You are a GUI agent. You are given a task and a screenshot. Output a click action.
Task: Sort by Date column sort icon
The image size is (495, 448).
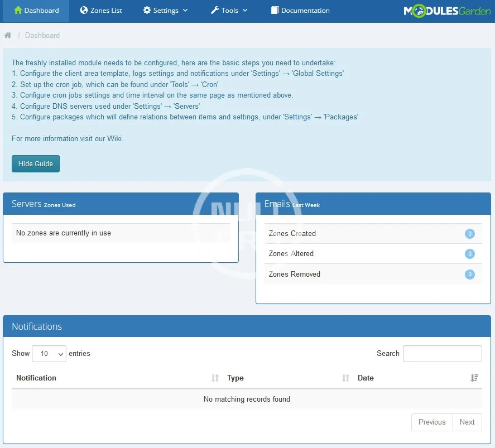pos(474,378)
